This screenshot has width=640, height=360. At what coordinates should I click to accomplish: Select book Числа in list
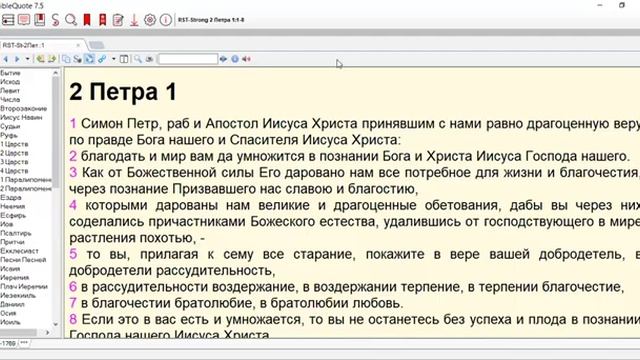click(10, 100)
